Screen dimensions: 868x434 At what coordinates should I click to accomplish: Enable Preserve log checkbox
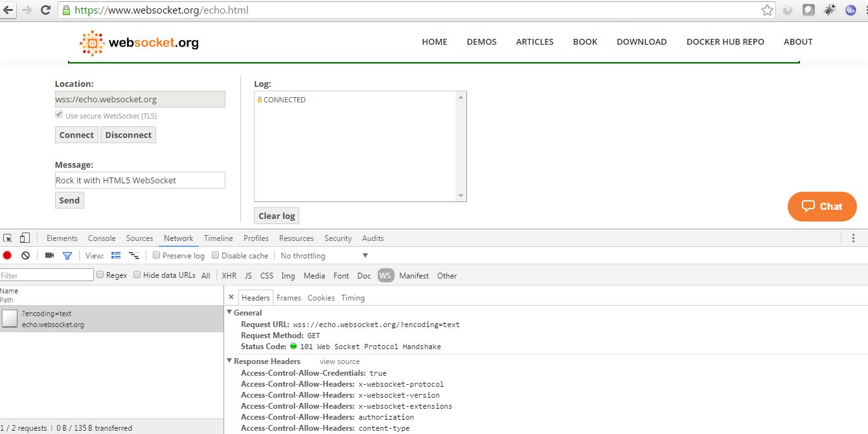pos(156,255)
